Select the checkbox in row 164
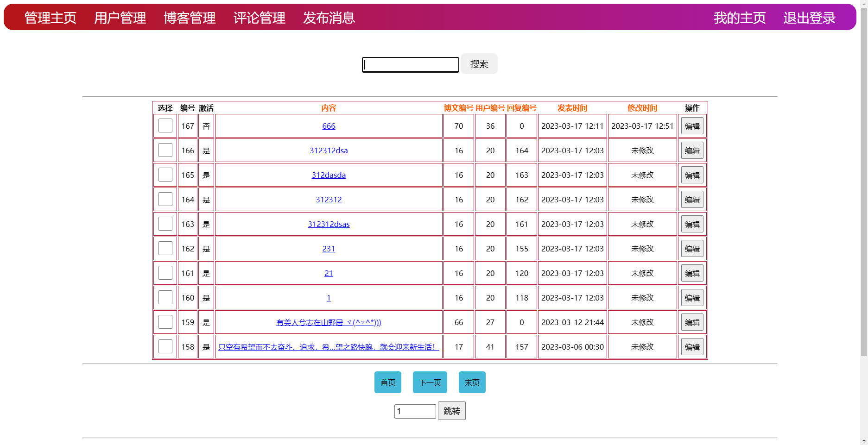 point(165,199)
